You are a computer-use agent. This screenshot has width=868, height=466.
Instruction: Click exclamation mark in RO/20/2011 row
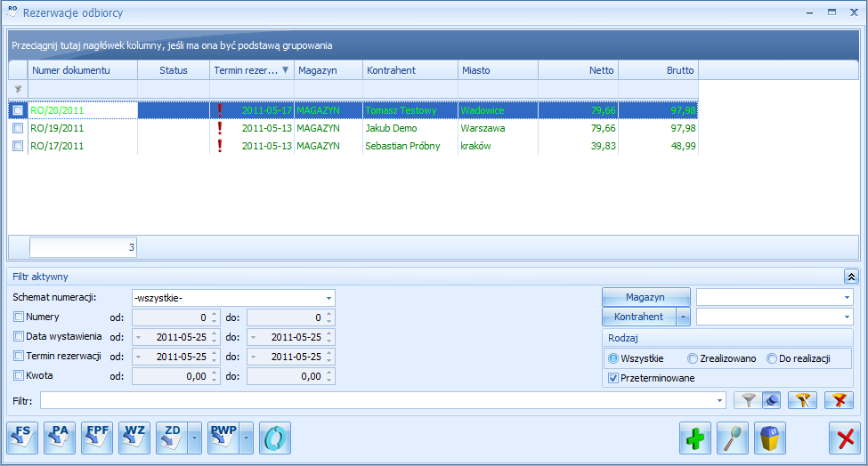pos(220,110)
